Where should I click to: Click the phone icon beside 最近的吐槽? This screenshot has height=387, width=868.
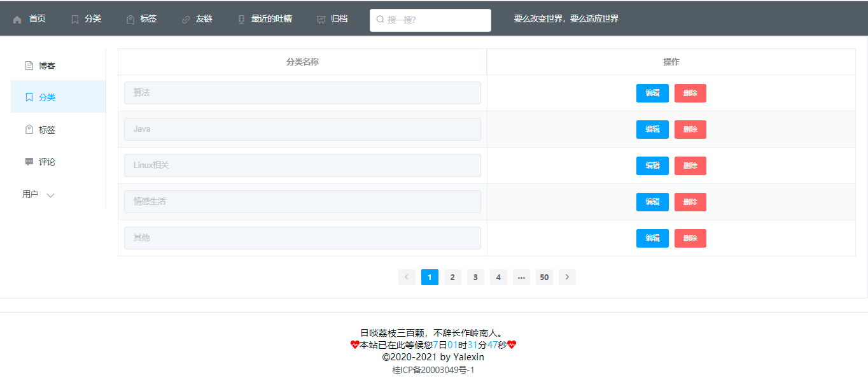tap(241, 19)
